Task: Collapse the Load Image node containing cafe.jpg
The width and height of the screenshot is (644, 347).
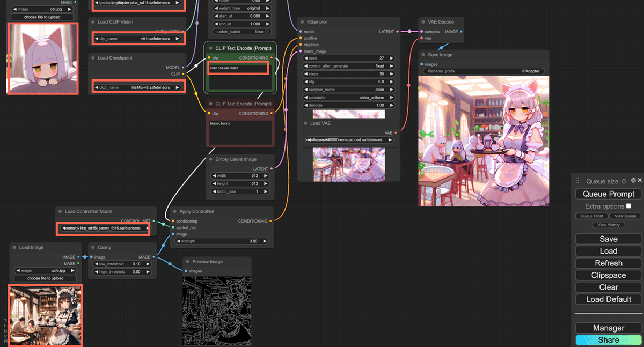Action: [x=14, y=247]
